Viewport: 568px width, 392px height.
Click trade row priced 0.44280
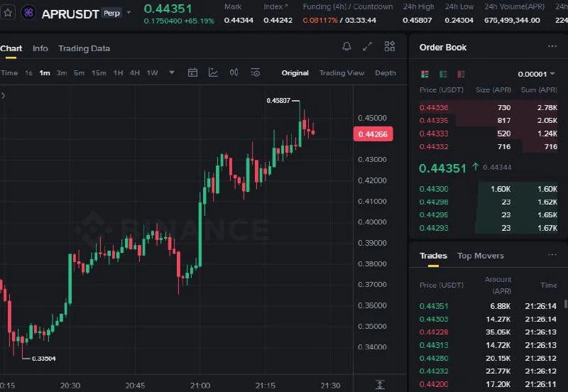(488, 359)
